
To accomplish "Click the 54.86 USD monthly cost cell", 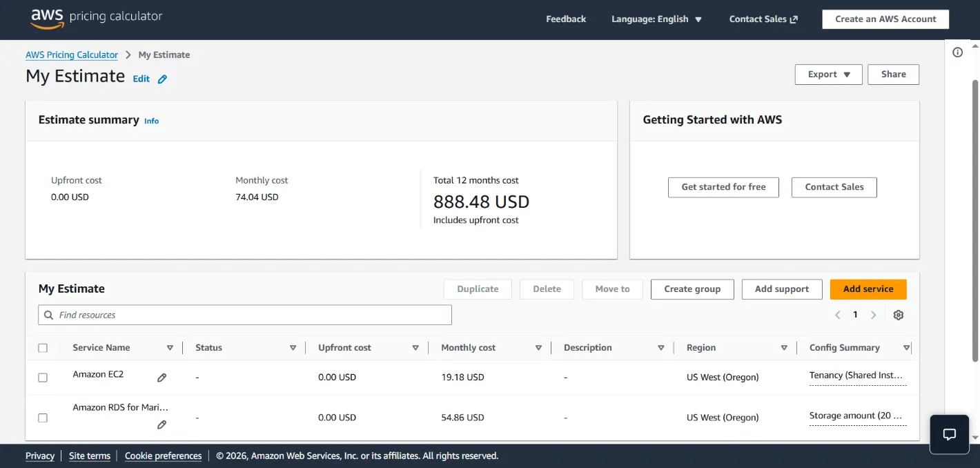I will click(462, 418).
